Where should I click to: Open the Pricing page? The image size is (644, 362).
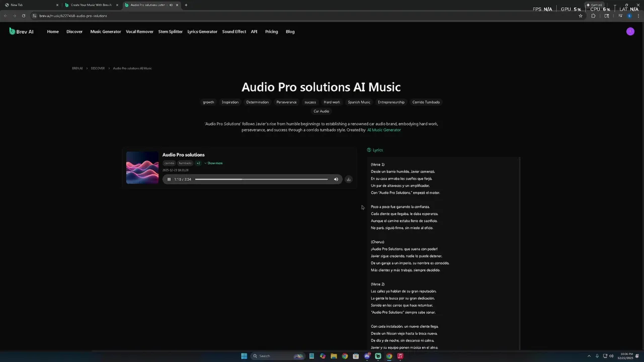pyautogui.click(x=272, y=32)
